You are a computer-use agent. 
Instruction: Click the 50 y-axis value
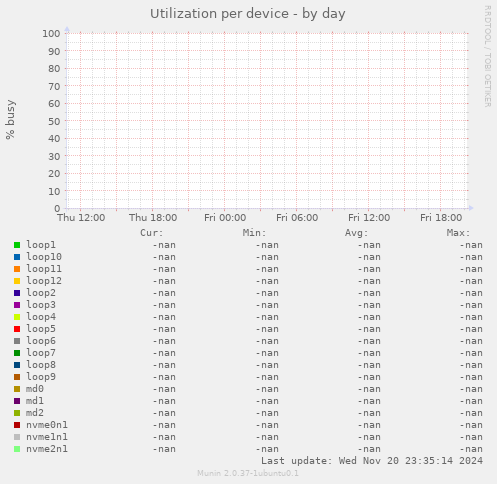pyautogui.click(x=54, y=121)
